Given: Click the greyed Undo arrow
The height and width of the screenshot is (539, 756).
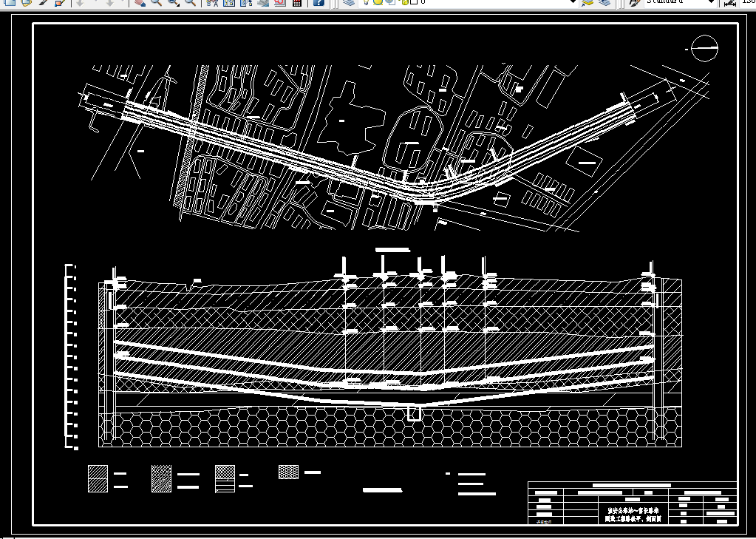Looking at the screenshot, I should [x=80, y=2].
